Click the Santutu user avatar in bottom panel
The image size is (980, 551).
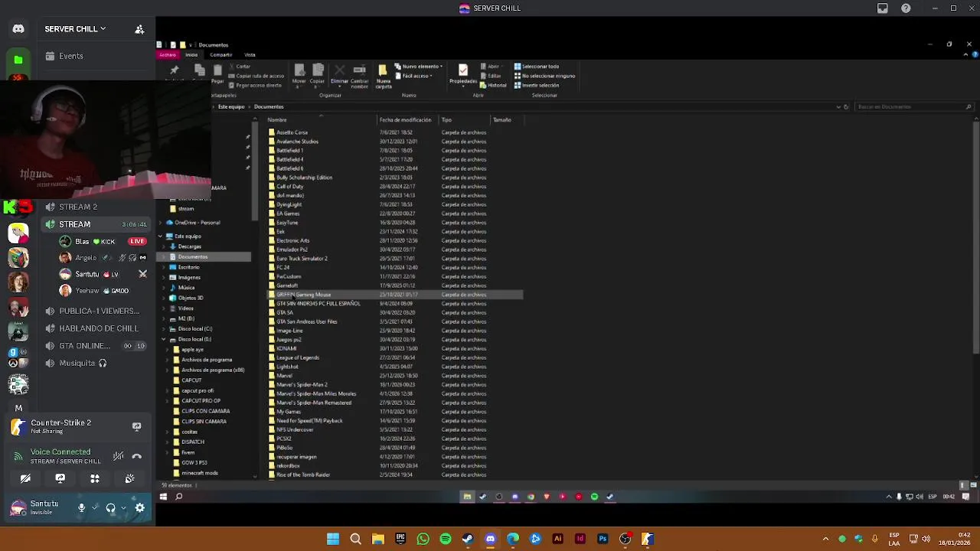18,507
